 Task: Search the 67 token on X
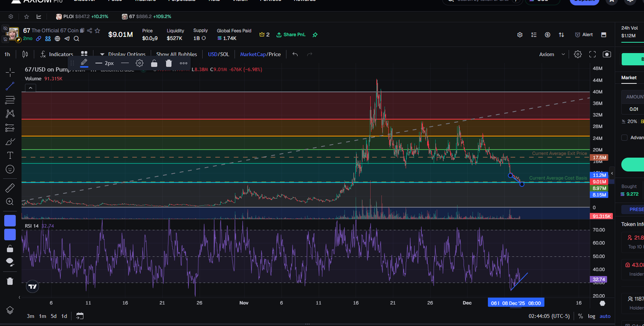click(77, 39)
